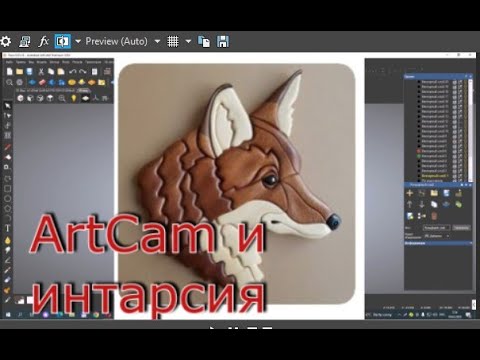This screenshot has height=360, width=480.
Task: Open the Файл menu in ArtCam
Action: pyautogui.click(x=9, y=62)
